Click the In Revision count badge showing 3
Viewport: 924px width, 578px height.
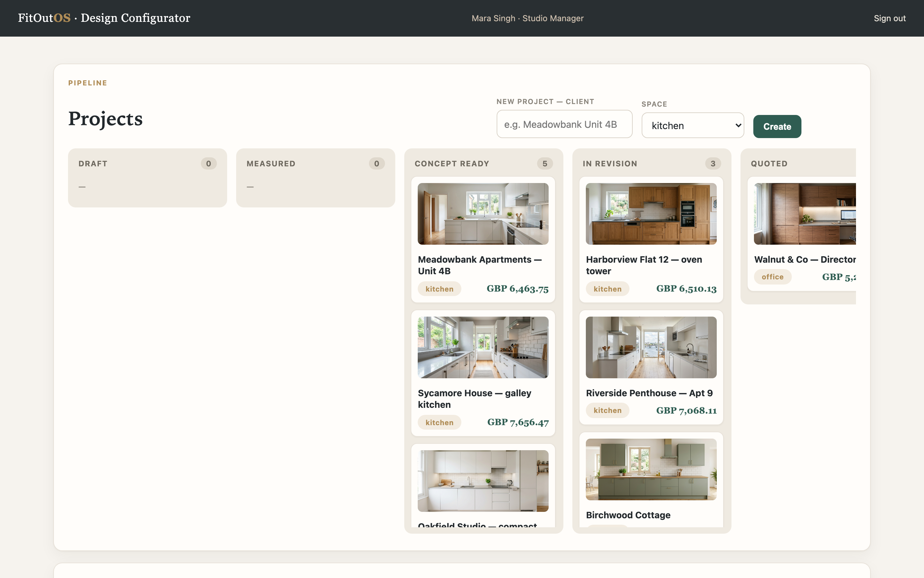tap(713, 164)
